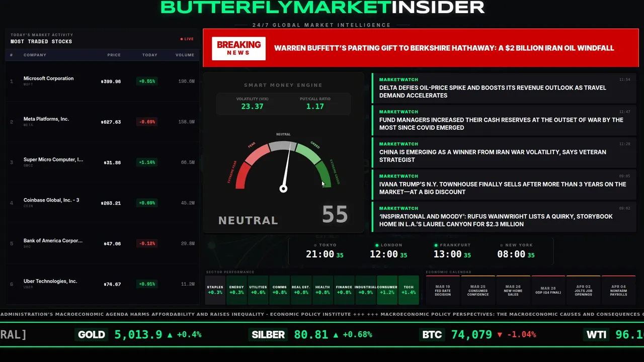Click the Volatility (VIX) 23.37 value

(252, 107)
